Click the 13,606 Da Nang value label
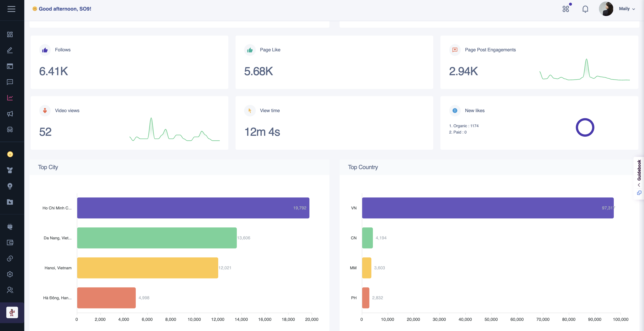644x331 pixels. coord(243,238)
